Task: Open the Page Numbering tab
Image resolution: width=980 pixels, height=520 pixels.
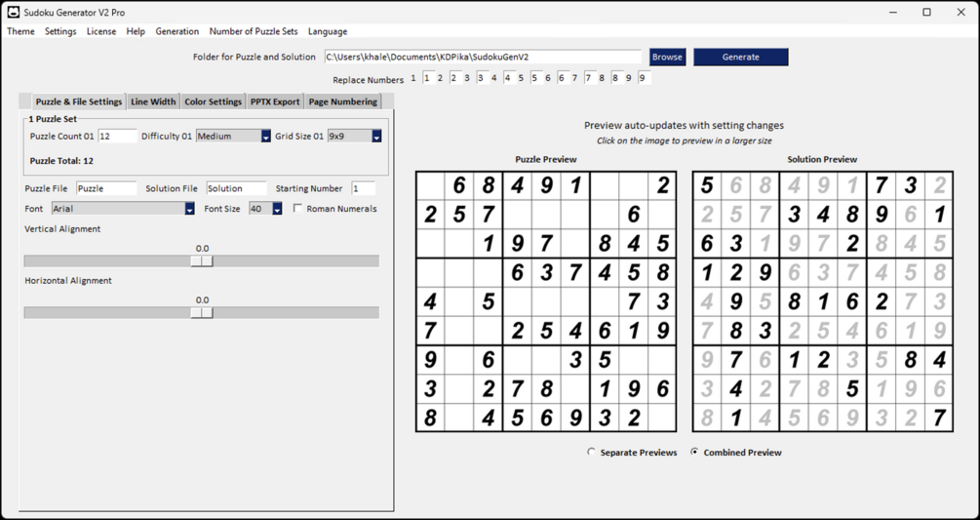Action: [343, 101]
